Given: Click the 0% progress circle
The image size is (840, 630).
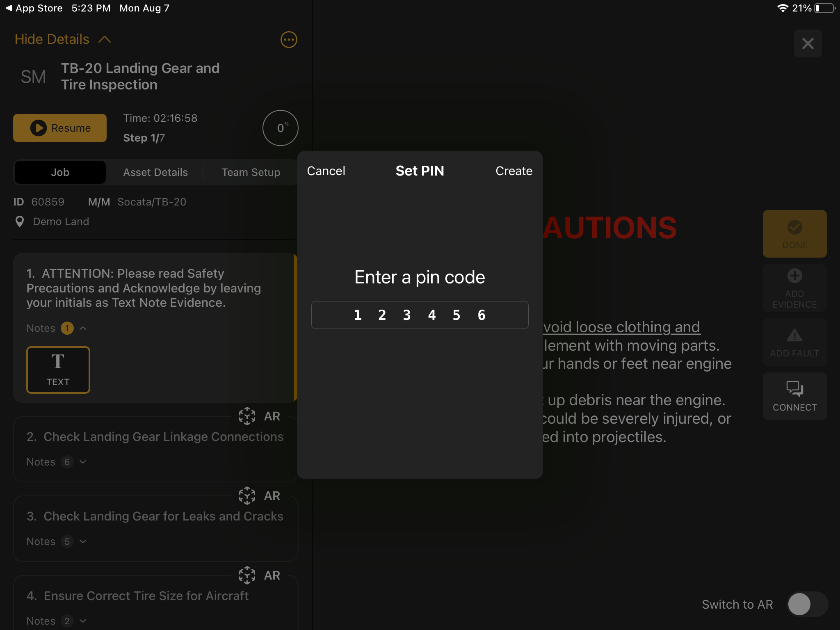Looking at the screenshot, I should [280, 128].
